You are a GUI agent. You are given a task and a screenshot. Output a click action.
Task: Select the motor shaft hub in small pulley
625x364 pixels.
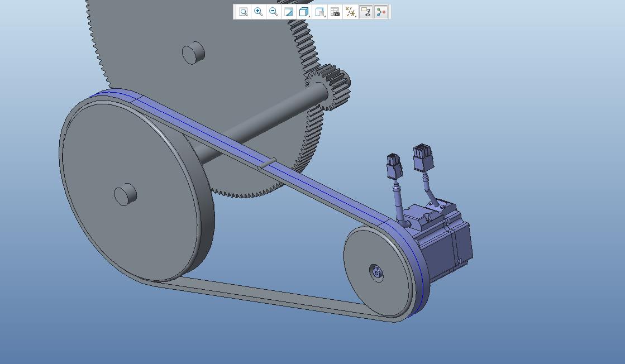click(376, 273)
